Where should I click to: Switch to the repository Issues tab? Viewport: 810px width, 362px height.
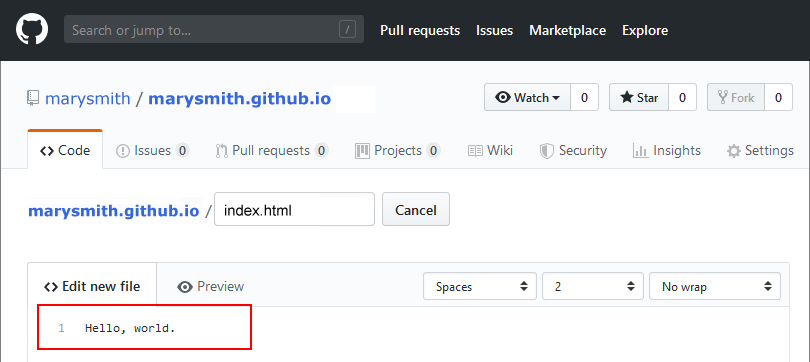(152, 150)
